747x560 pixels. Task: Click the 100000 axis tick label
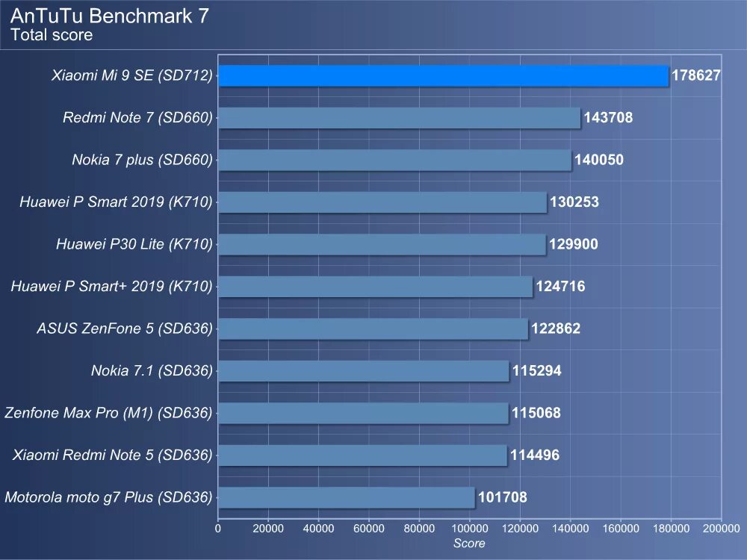click(x=470, y=529)
